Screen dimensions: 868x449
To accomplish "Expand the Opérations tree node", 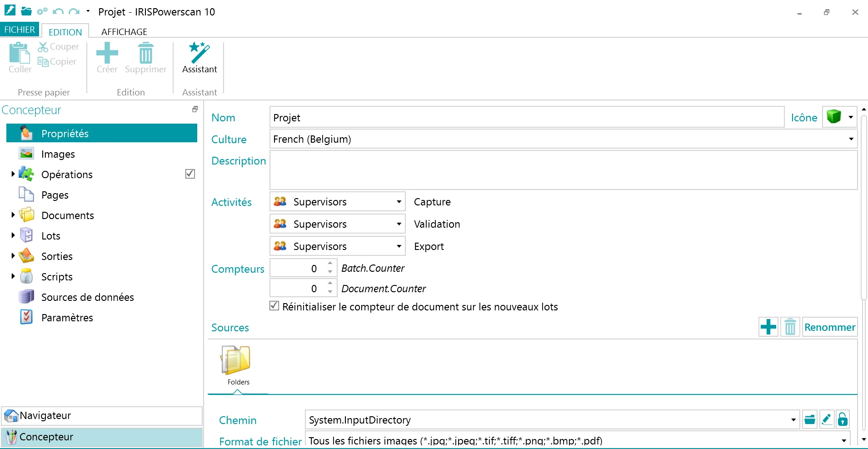I will (13, 174).
